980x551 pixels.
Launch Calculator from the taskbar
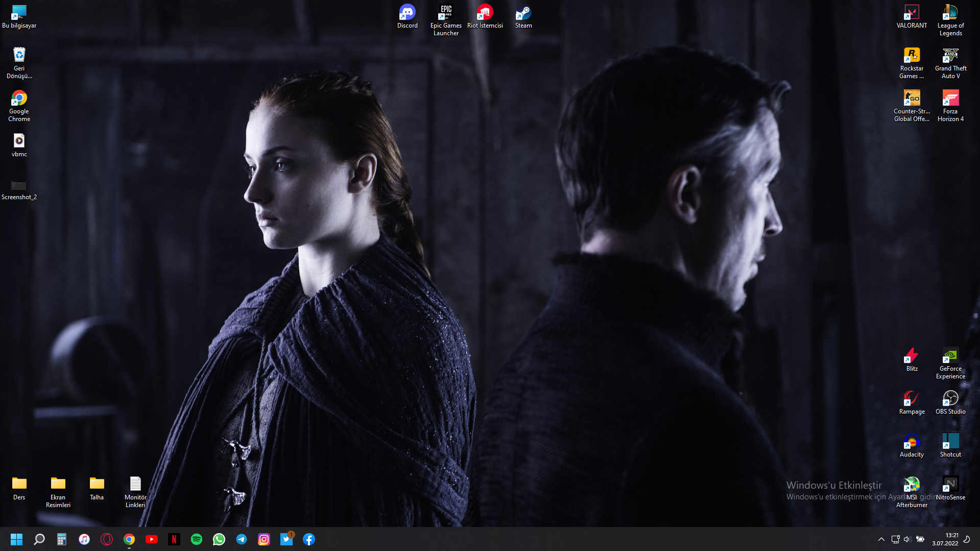click(62, 539)
